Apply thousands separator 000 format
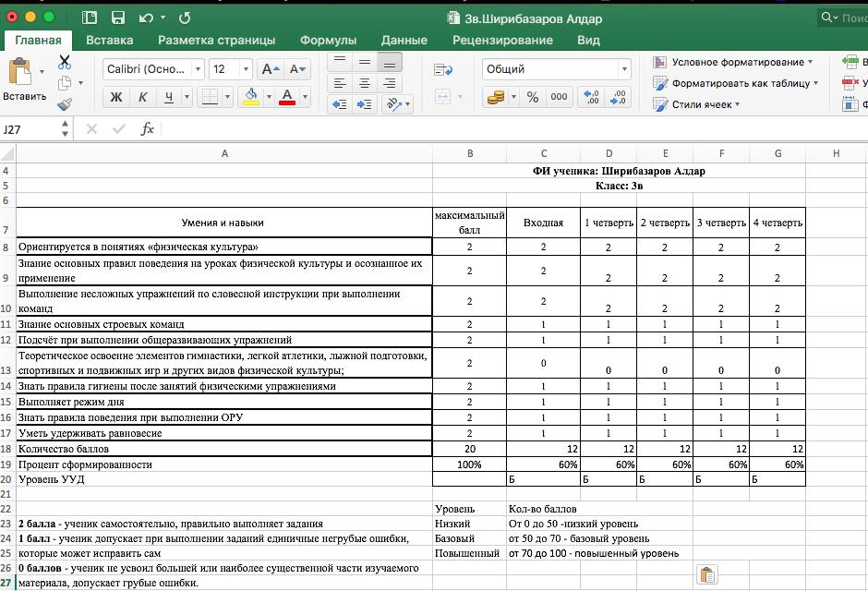 pyautogui.click(x=559, y=97)
